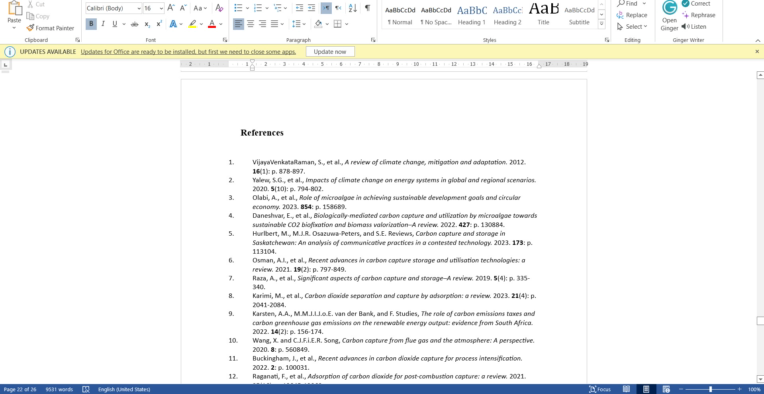Open the Change Case Aa dropdown
764x394 pixels.
pyautogui.click(x=200, y=8)
